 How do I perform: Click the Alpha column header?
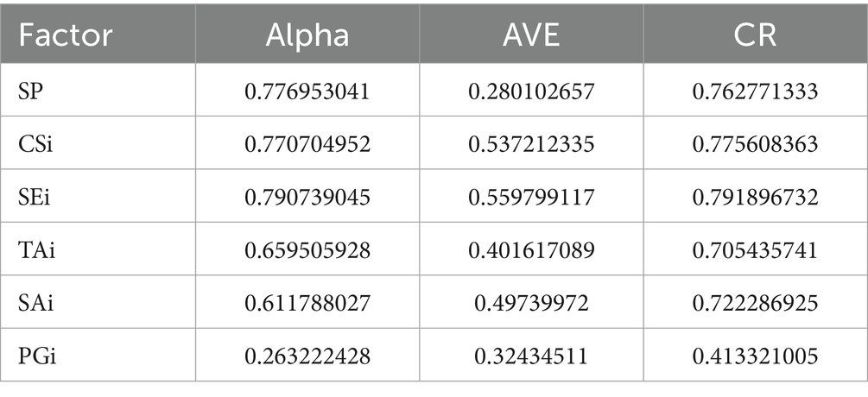308,36
